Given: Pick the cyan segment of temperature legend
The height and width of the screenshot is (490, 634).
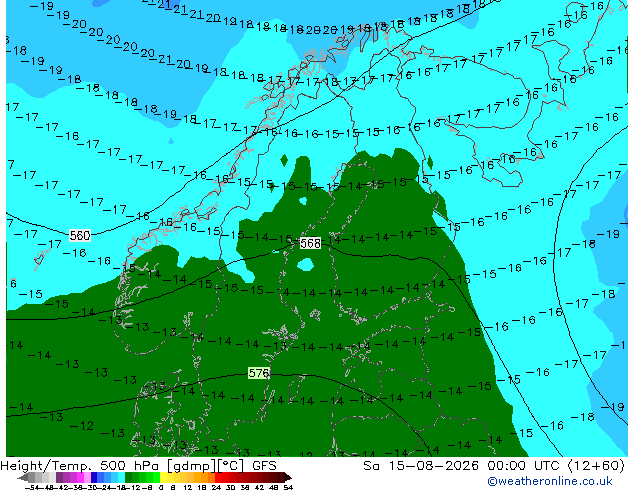Looking at the screenshot, I should [x=121, y=477].
